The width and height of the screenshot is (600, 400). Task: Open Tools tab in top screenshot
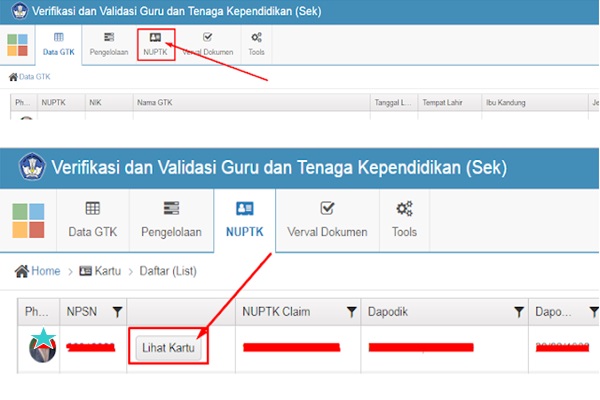click(x=256, y=45)
